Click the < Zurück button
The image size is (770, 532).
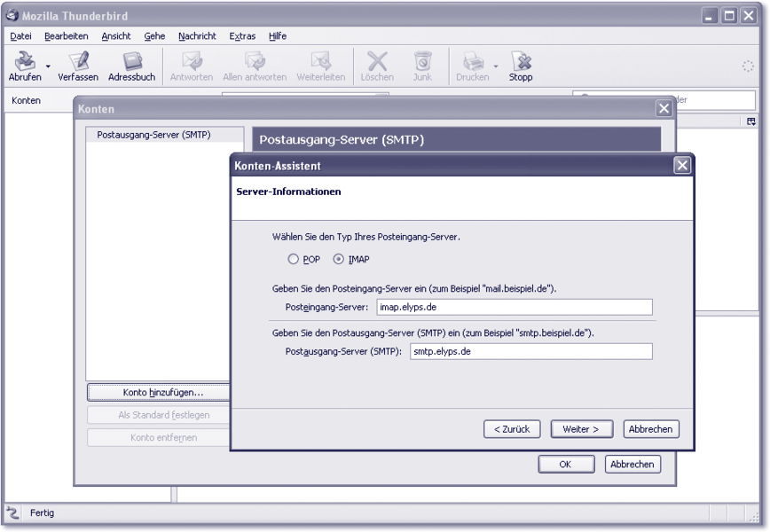point(512,429)
